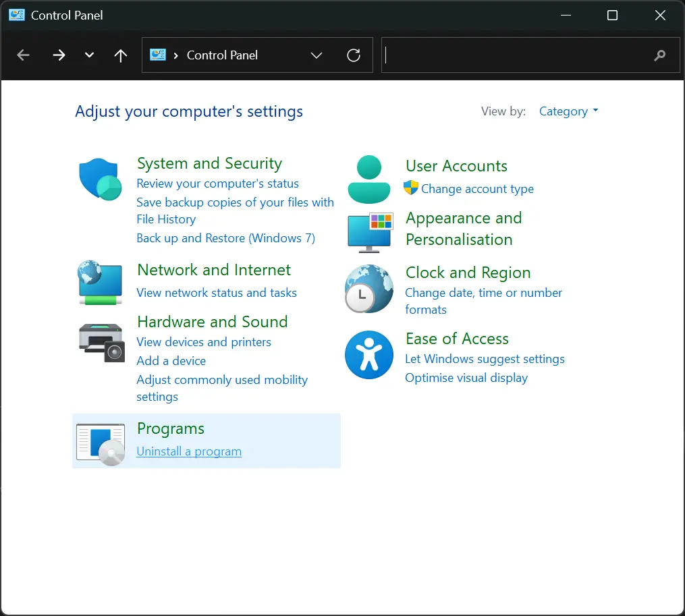Image resolution: width=685 pixels, height=616 pixels.
Task: Click the Programs disc icon
Action: (101, 445)
